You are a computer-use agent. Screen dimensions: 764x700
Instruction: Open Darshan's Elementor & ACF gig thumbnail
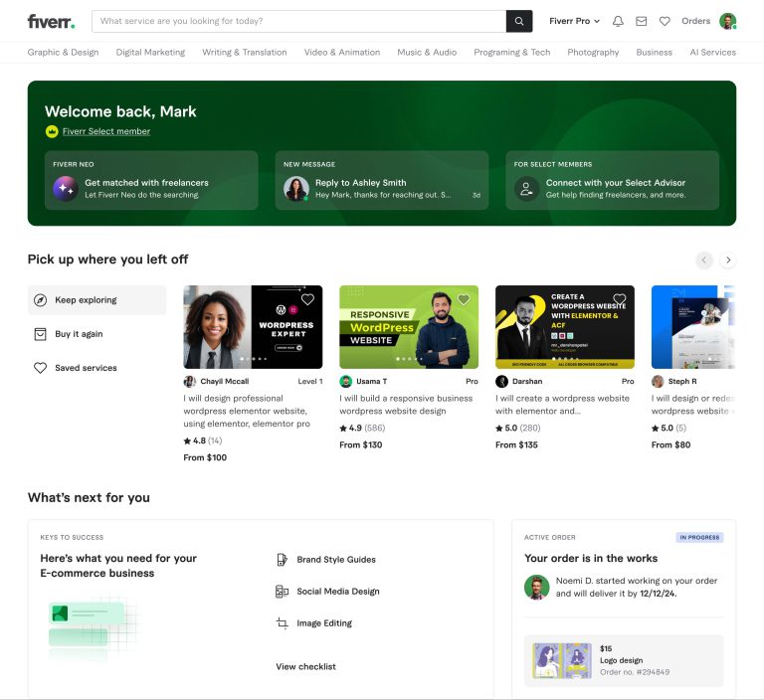[565, 327]
